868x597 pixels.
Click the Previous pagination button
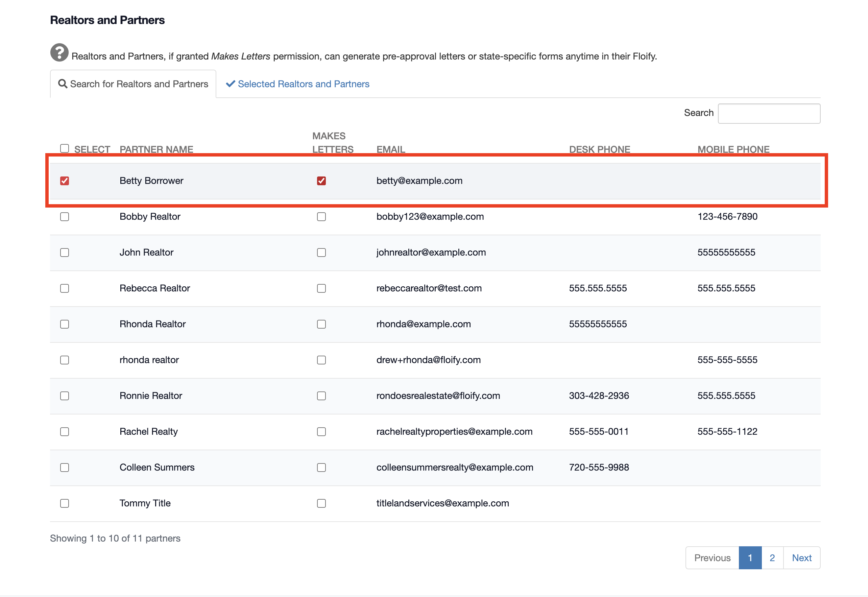point(712,558)
